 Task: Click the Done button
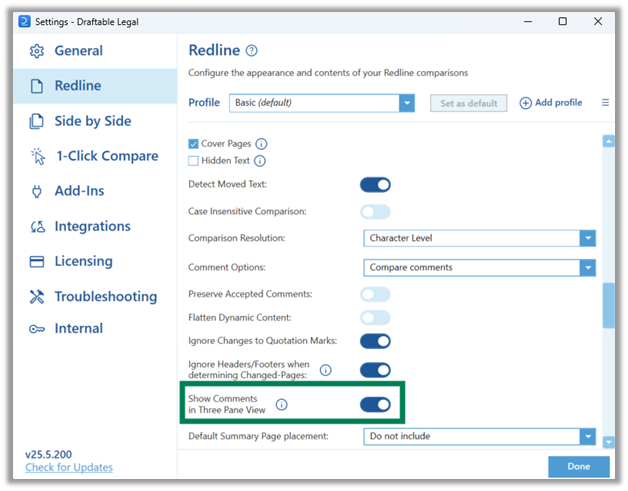click(579, 467)
